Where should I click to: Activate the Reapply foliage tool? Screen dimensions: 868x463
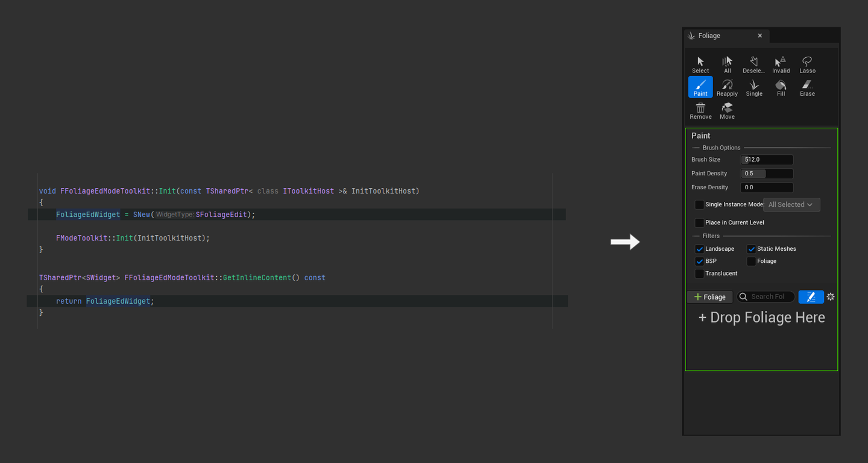pyautogui.click(x=727, y=87)
